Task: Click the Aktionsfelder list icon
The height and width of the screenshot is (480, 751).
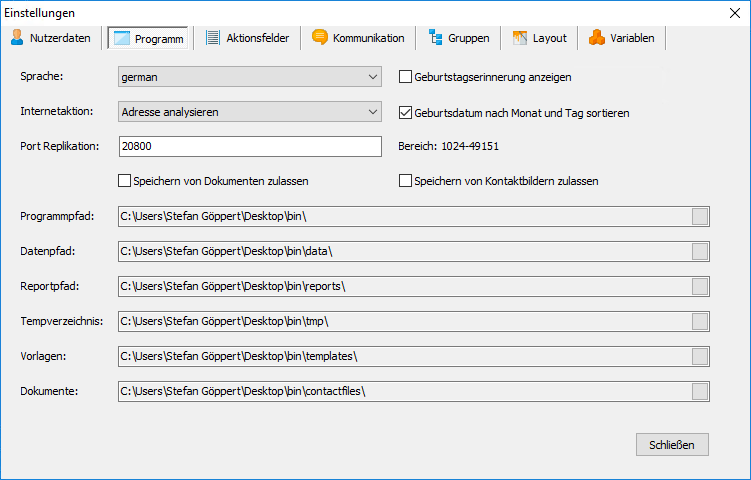Action: coord(213,38)
